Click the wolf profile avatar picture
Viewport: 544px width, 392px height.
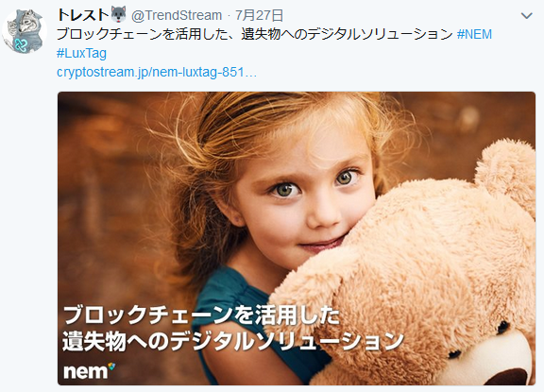25,31
